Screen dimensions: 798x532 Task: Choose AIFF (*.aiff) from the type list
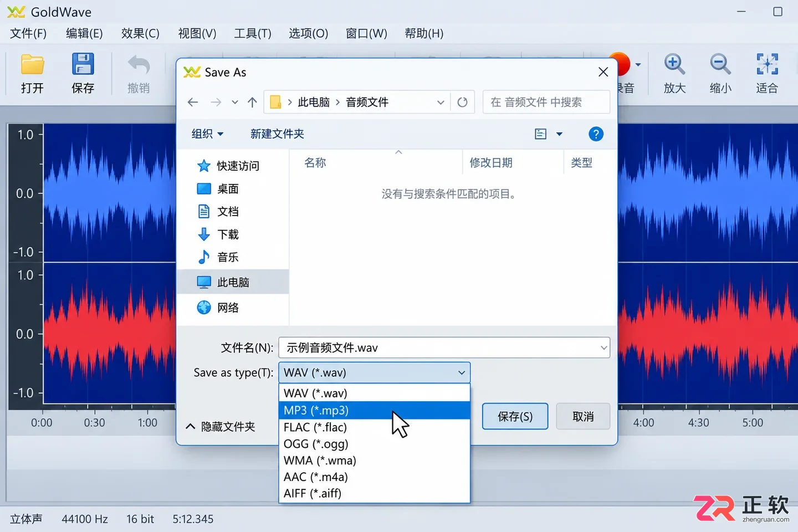375,493
